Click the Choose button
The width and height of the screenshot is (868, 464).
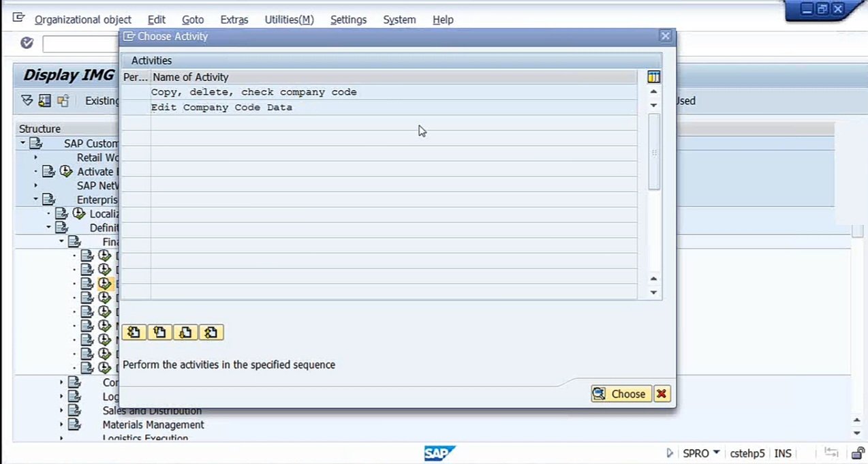[620, 394]
